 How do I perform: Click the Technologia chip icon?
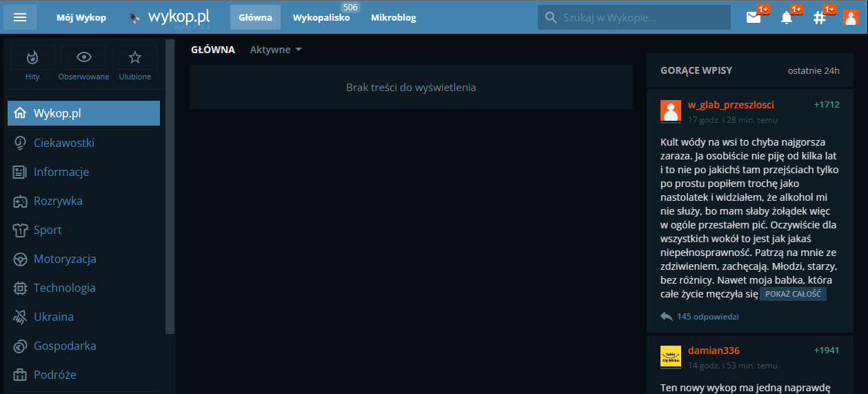pyautogui.click(x=20, y=288)
